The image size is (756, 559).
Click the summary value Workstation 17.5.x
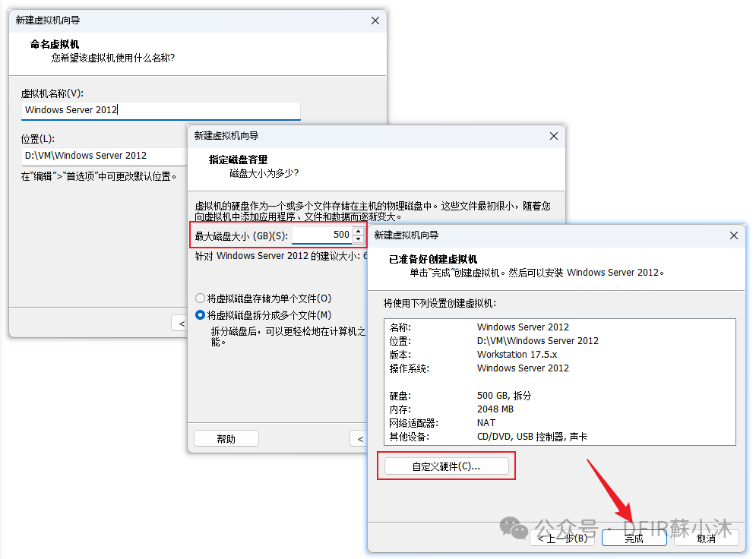(x=517, y=354)
